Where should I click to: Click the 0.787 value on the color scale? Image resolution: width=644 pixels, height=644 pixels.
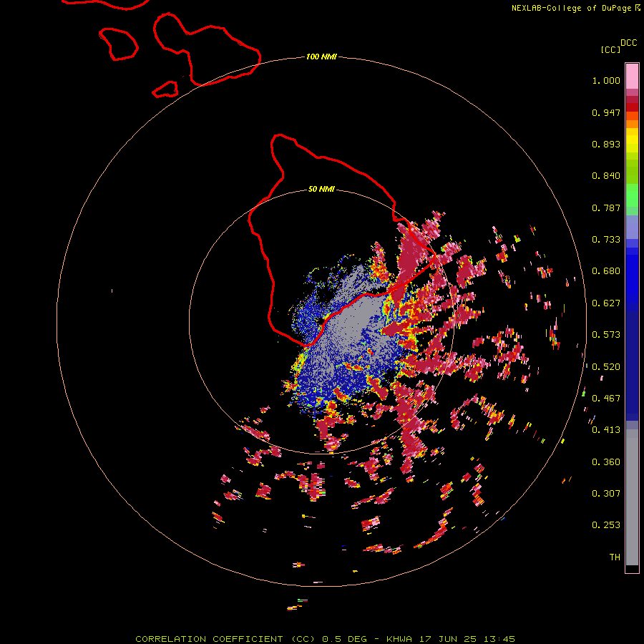pyautogui.click(x=606, y=208)
